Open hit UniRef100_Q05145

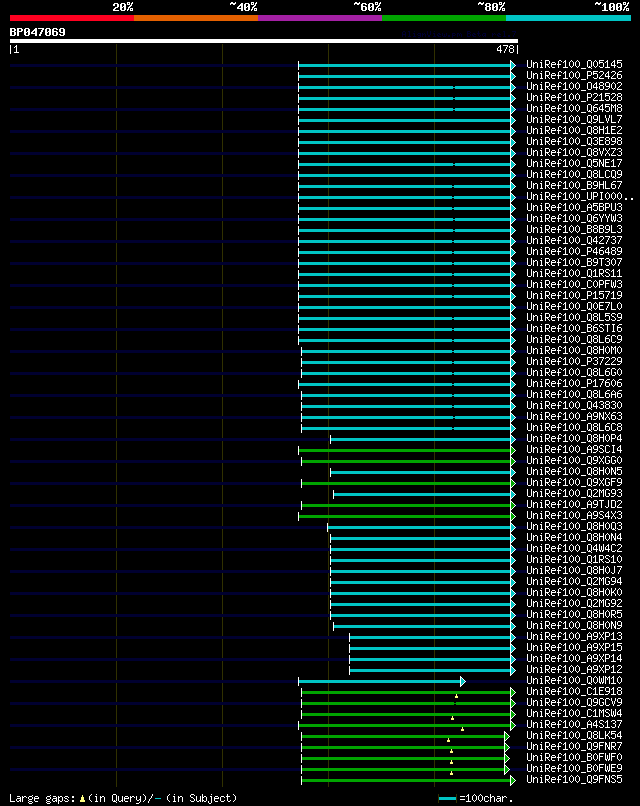[x=574, y=64]
